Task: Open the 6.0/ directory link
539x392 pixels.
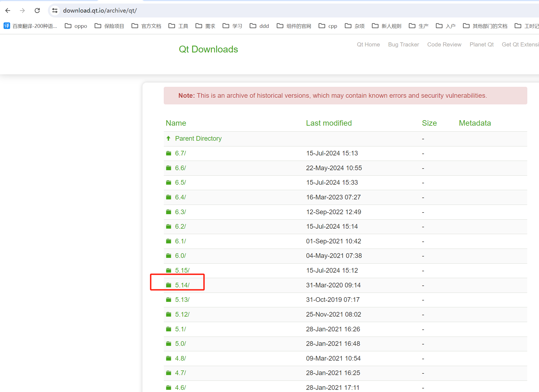Action: (180, 256)
